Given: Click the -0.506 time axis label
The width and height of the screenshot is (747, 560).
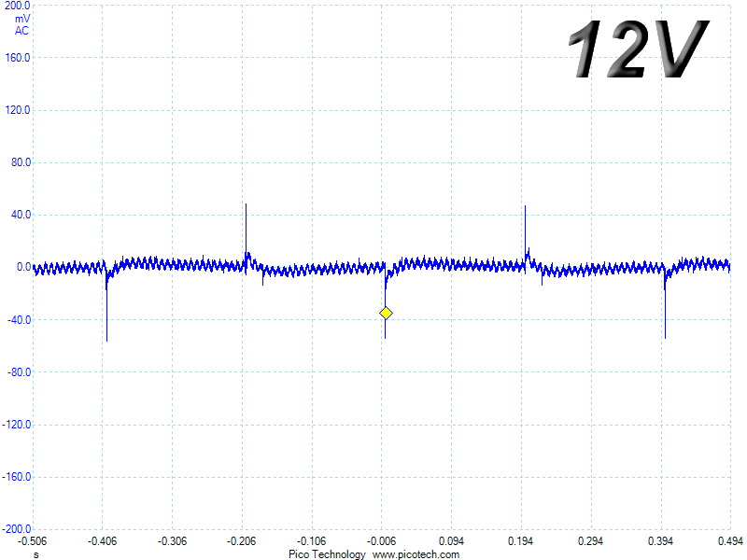Looking at the screenshot, I should (33, 541).
